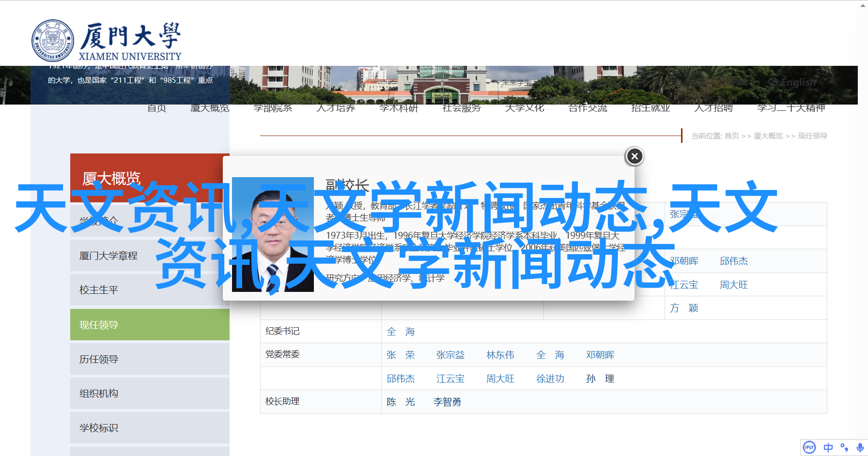The image size is (868, 456).
Task: Open the 张荣 leader profile
Action: [x=401, y=355]
